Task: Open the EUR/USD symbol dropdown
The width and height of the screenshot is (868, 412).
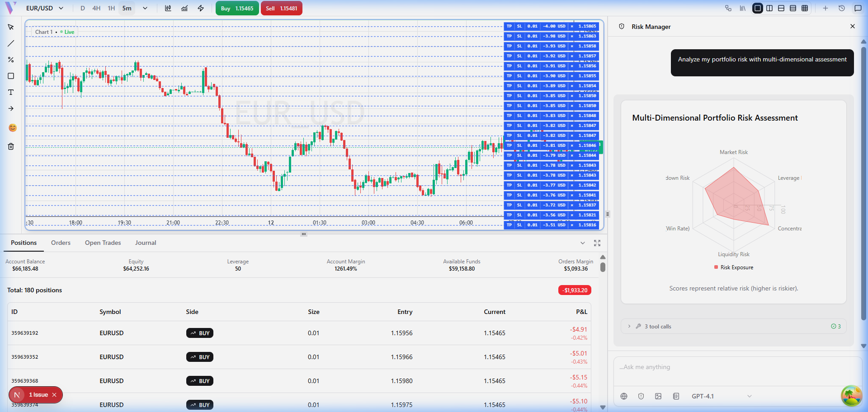Action: pyautogui.click(x=44, y=8)
